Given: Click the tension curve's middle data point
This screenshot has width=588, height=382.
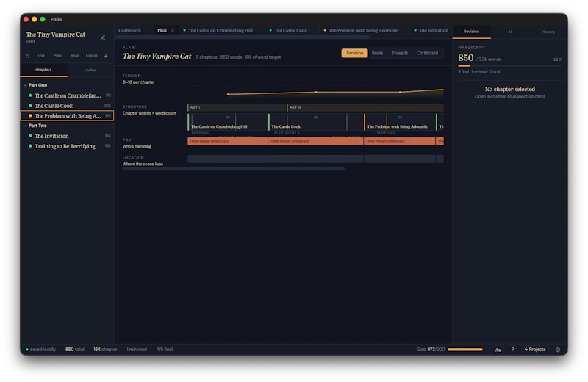Looking at the screenshot, I should [316, 93].
